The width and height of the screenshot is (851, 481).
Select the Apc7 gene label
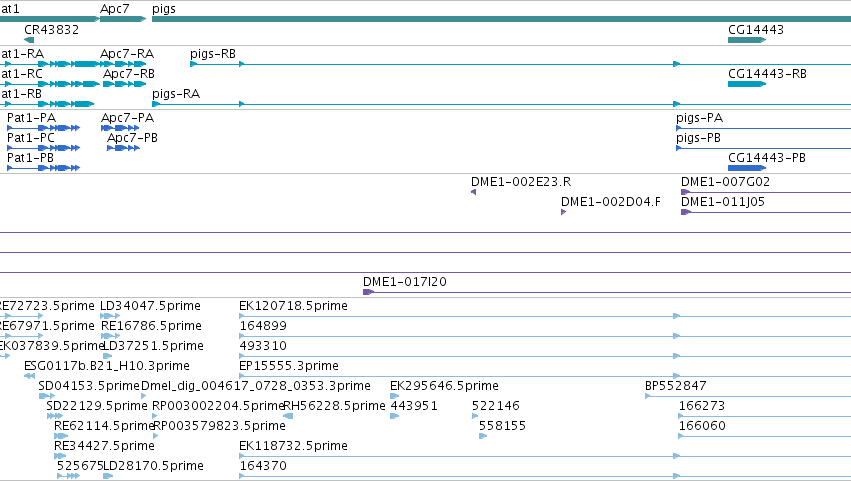115,9
